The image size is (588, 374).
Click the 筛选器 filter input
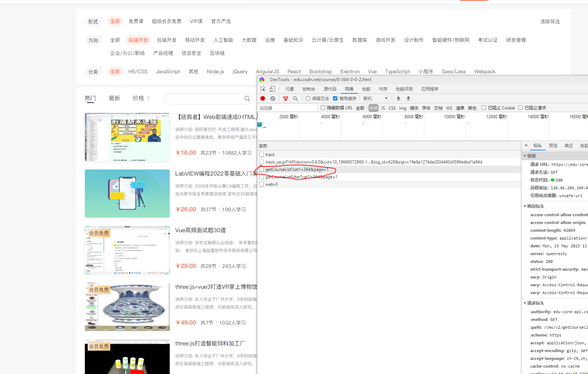[287, 108]
